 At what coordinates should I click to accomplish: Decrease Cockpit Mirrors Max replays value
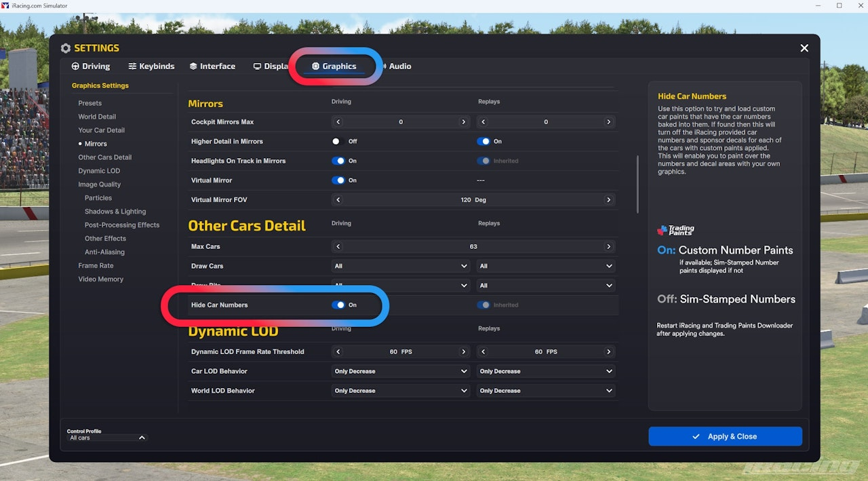pyautogui.click(x=483, y=122)
